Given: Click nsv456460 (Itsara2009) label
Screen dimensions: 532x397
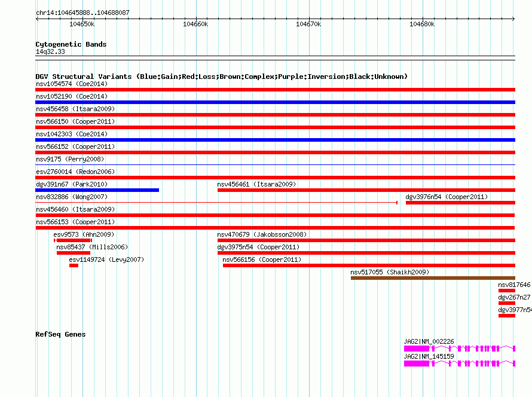Looking at the screenshot, I should (x=75, y=209).
